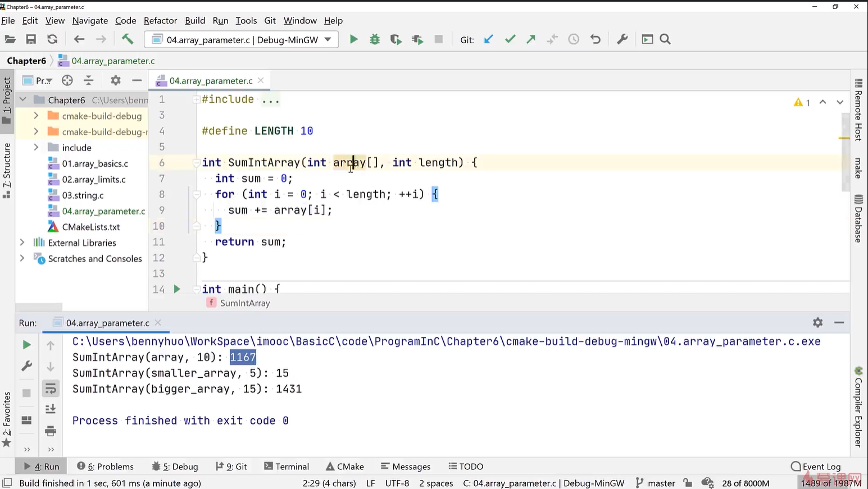Fold the SumIntArray function at line 6

pos(197,163)
